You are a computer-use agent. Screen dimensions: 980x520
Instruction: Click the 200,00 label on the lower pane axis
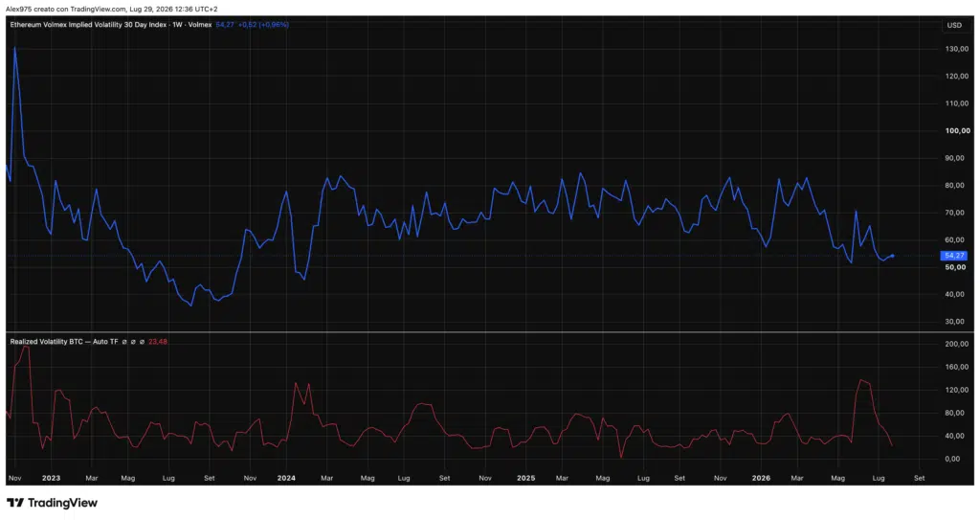[x=957, y=344]
